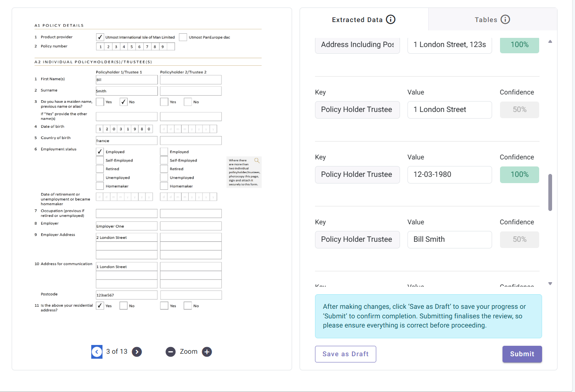Zoom in the document with plus icon
The image size is (575, 392).
point(207,352)
